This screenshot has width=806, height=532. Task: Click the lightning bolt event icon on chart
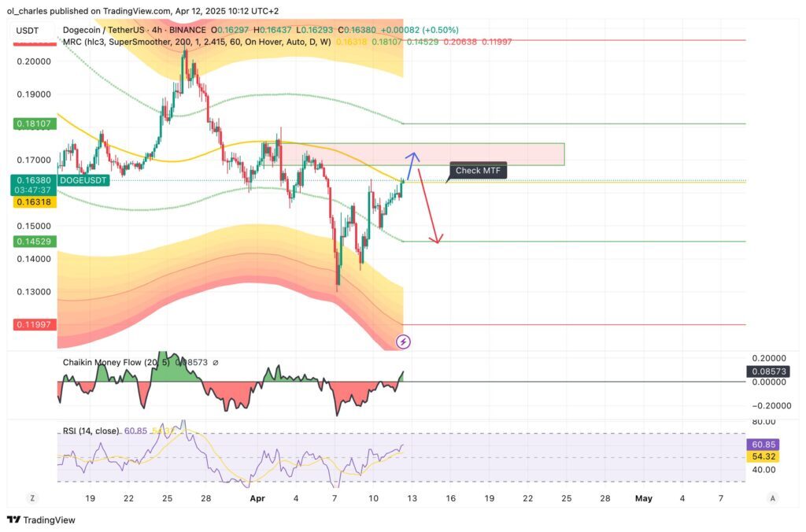pos(404,340)
